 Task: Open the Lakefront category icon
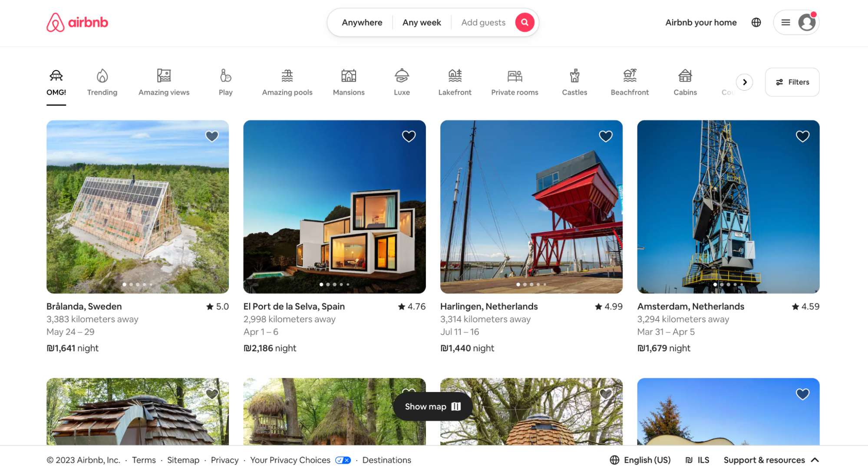(455, 82)
